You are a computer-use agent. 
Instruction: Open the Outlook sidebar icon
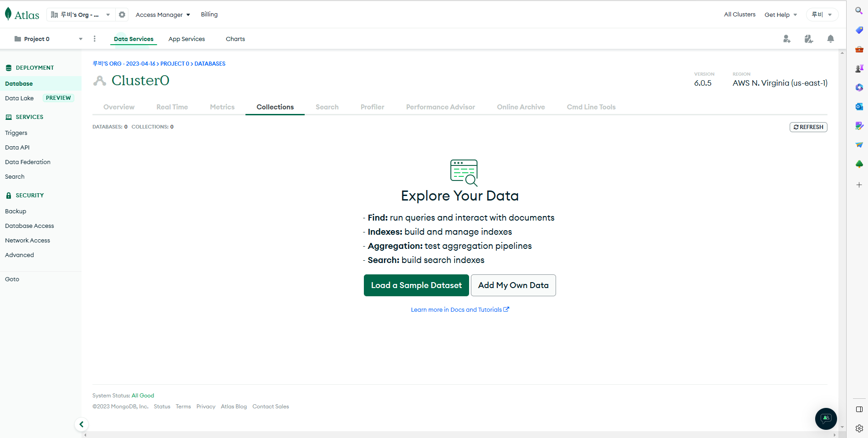pyautogui.click(x=859, y=107)
